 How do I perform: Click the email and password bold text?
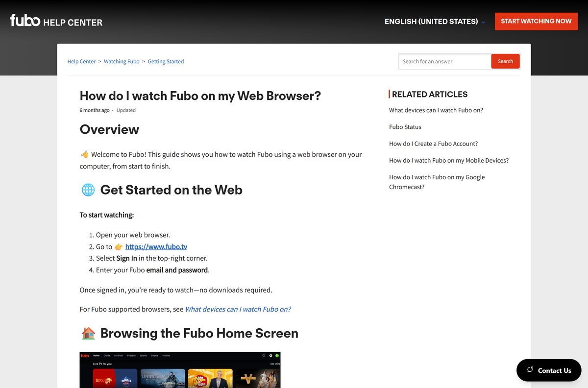click(x=177, y=270)
